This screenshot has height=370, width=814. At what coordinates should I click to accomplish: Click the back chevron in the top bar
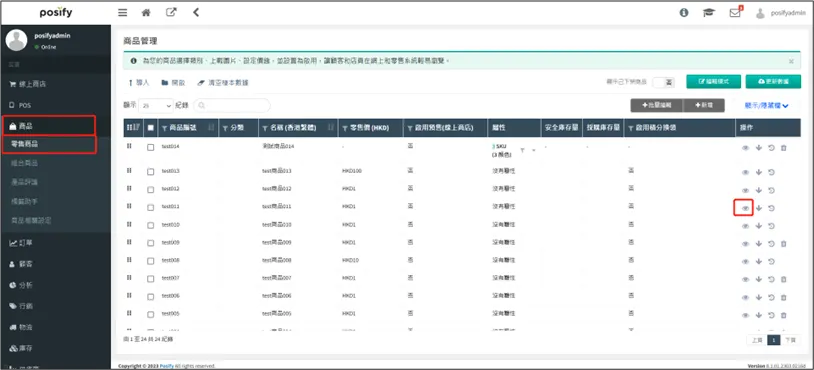[x=196, y=12]
